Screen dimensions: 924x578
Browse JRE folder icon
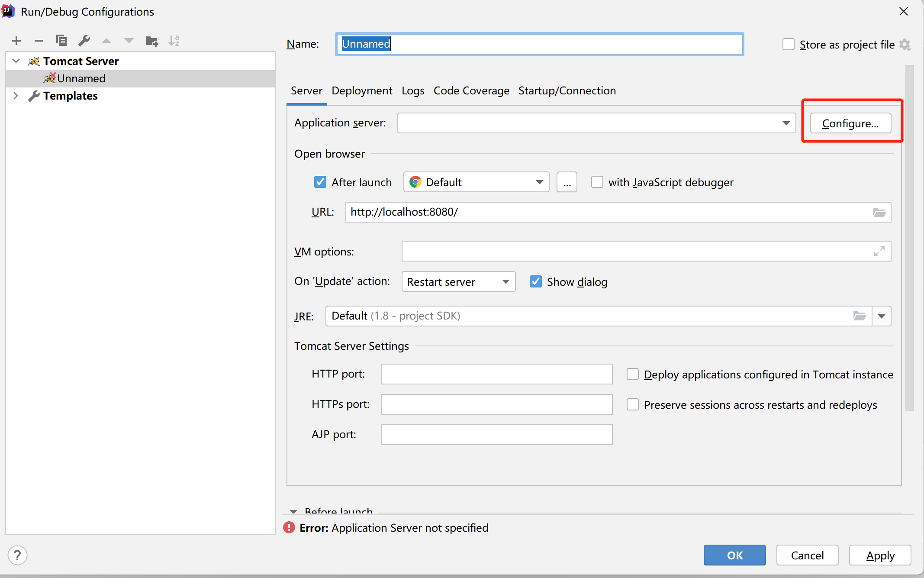[860, 316]
